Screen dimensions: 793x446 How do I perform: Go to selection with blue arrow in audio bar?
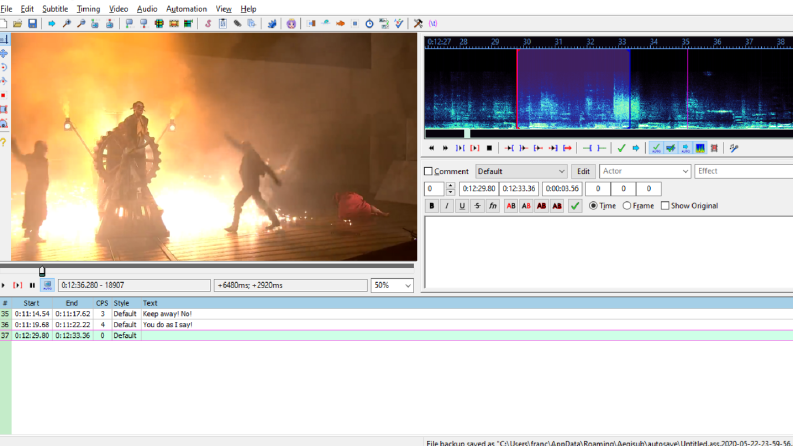pyautogui.click(x=636, y=148)
